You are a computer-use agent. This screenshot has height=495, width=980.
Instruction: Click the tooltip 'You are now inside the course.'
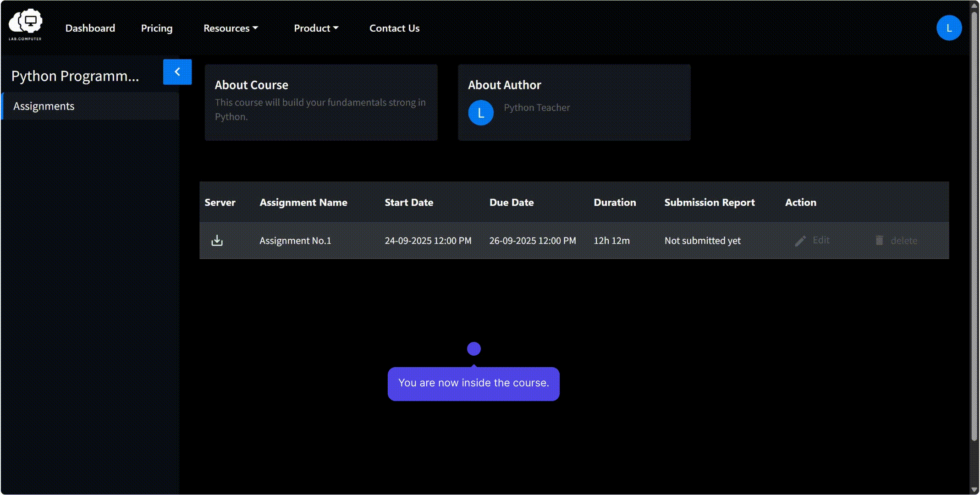coord(473,384)
